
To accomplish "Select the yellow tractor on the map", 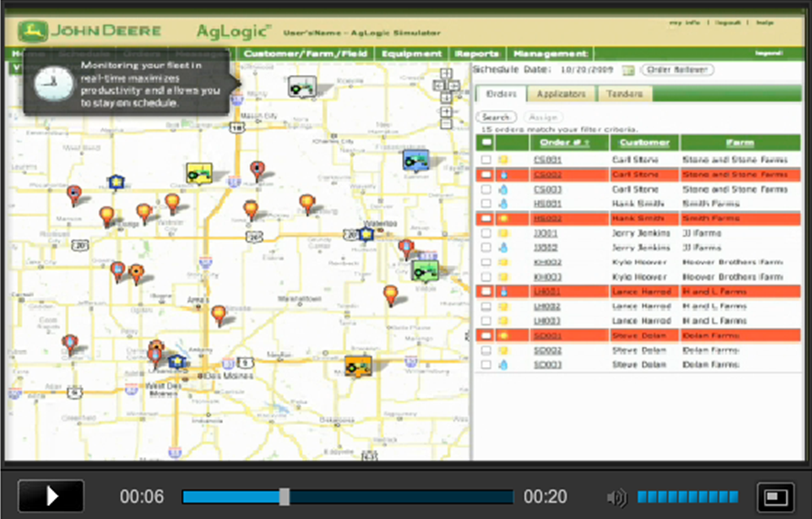I will pos(199,173).
